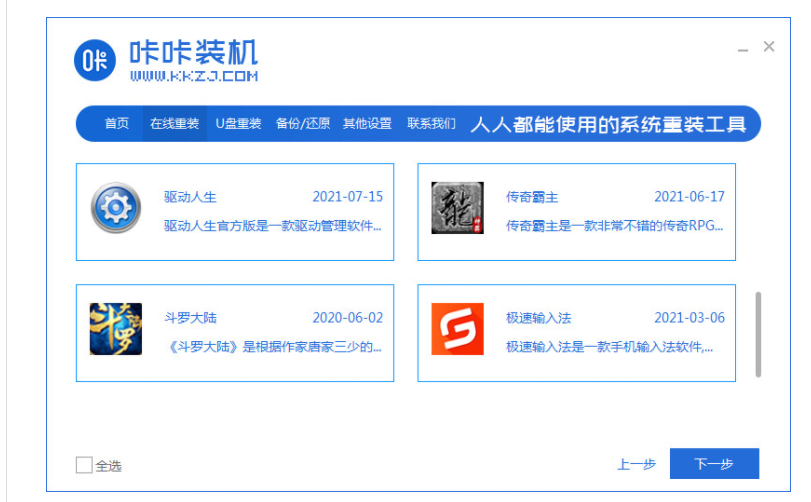Open the 其他设置 tab
This screenshot has width=811, height=502.
[x=367, y=124]
